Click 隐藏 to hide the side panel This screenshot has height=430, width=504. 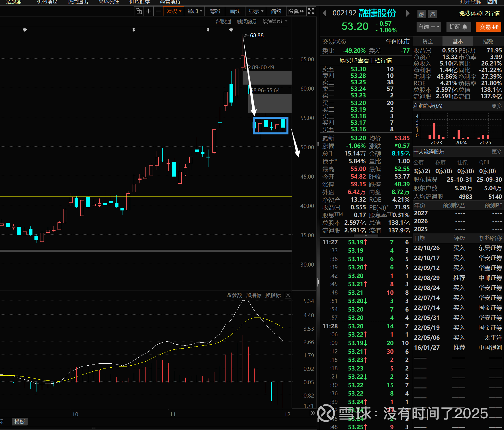point(296,11)
